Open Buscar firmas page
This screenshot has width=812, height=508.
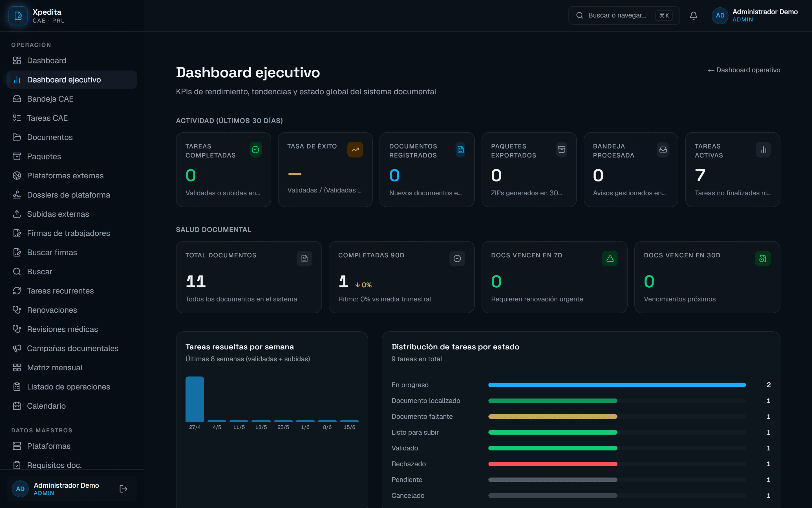click(72, 252)
